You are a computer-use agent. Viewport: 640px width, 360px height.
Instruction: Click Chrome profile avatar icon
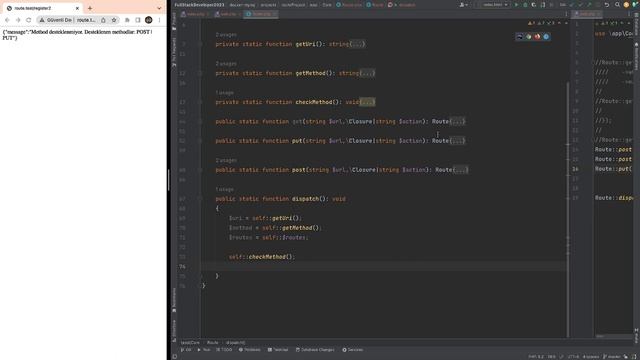[x=149, y=20]
